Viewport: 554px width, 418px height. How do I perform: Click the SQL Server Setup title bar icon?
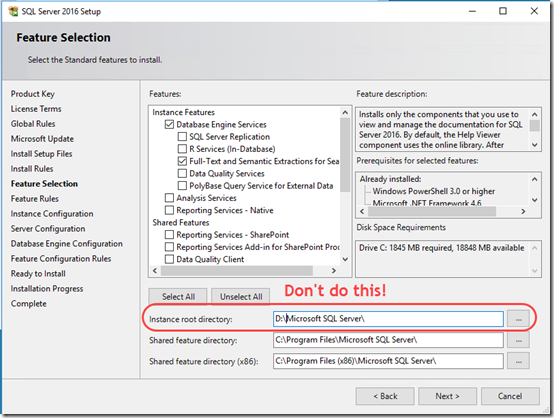[x=13, y=11]
